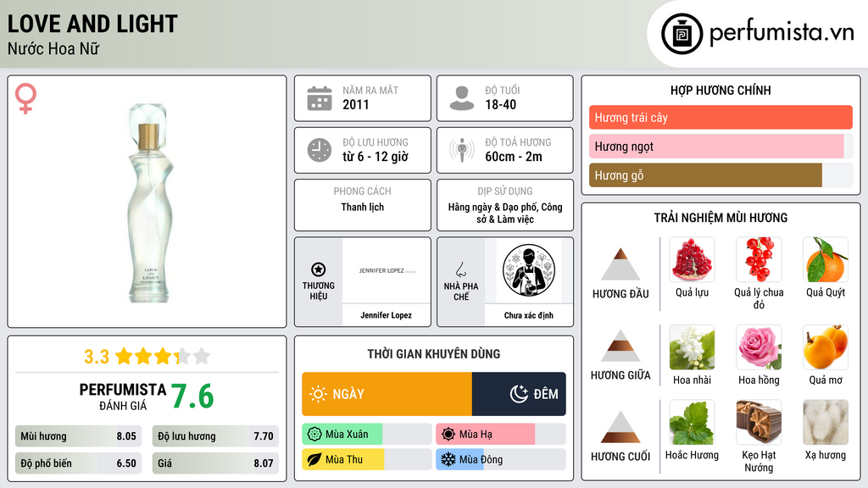Click the sun icon for Mùa Hạ

[448, 435]
